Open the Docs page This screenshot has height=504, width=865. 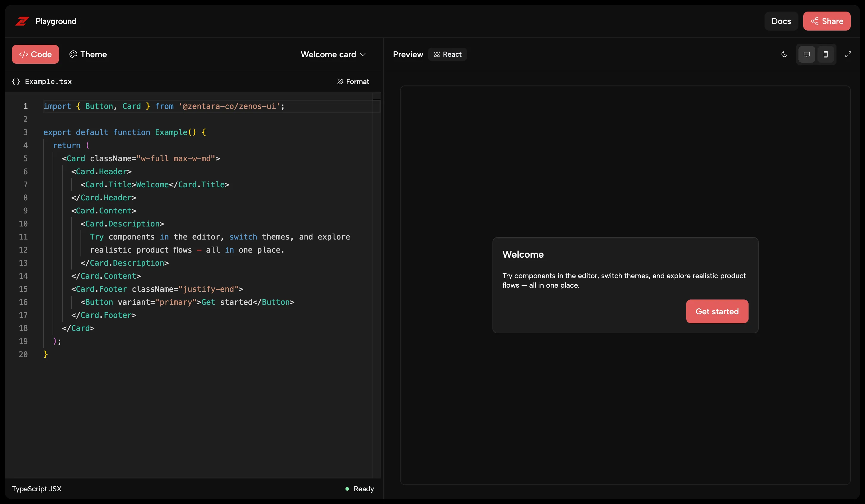pos(781,21)
